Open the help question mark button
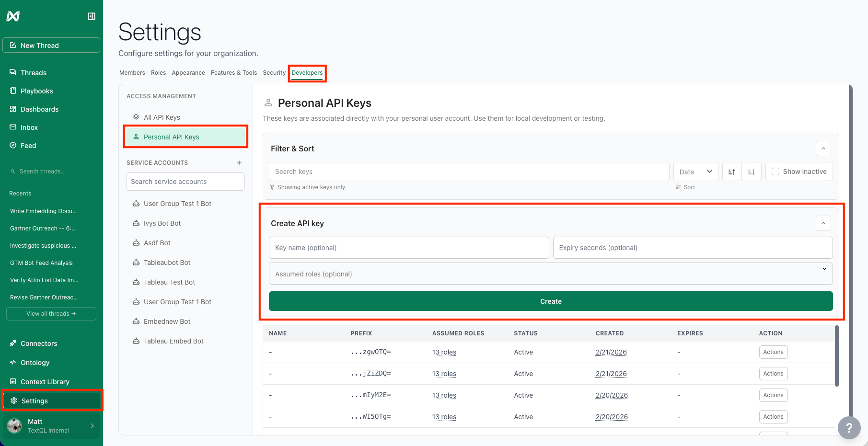 tap(849, 427)
